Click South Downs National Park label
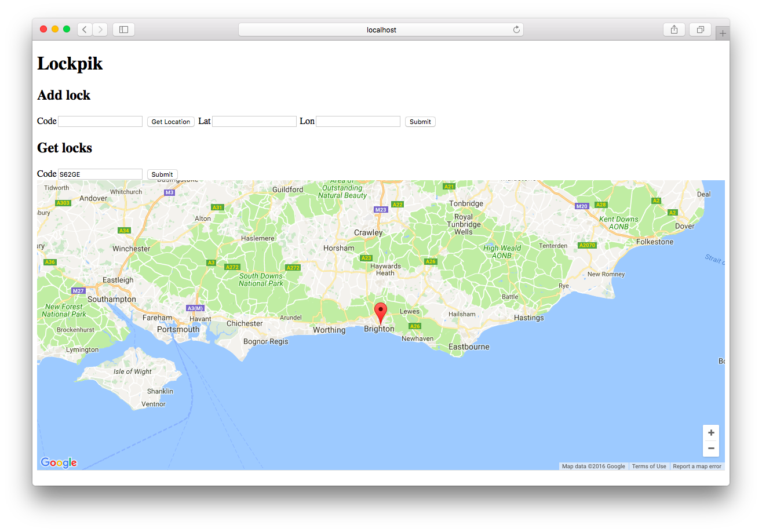The width and height of the screenshot is (762, 532). point(261,280)
